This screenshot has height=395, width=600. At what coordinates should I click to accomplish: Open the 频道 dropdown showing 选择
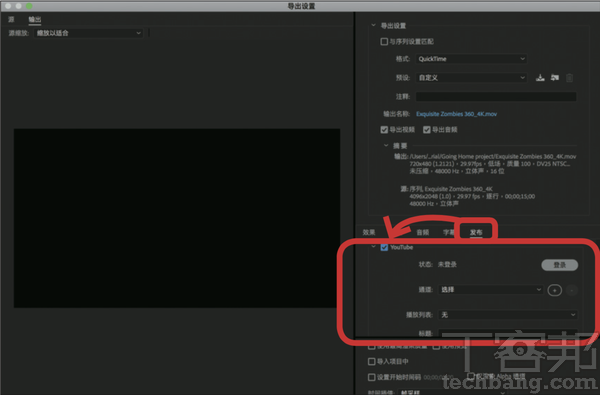click(x=491, y=290)
